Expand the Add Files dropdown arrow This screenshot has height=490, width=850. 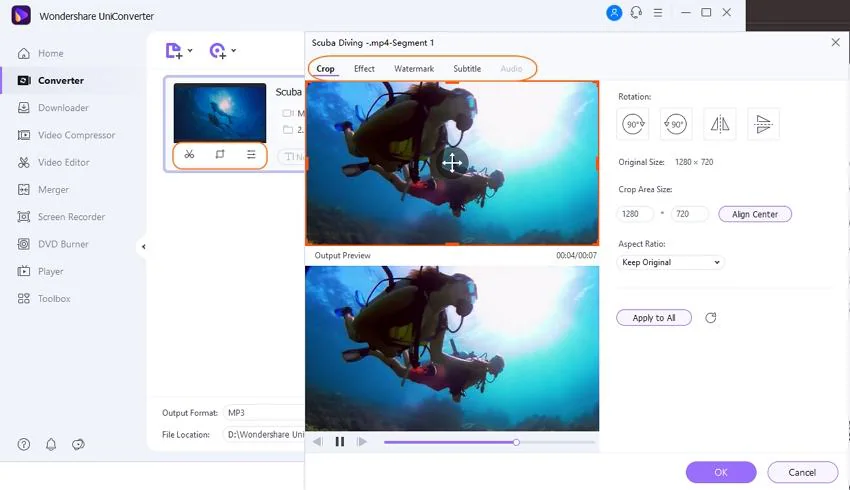(x=190, y=50)
